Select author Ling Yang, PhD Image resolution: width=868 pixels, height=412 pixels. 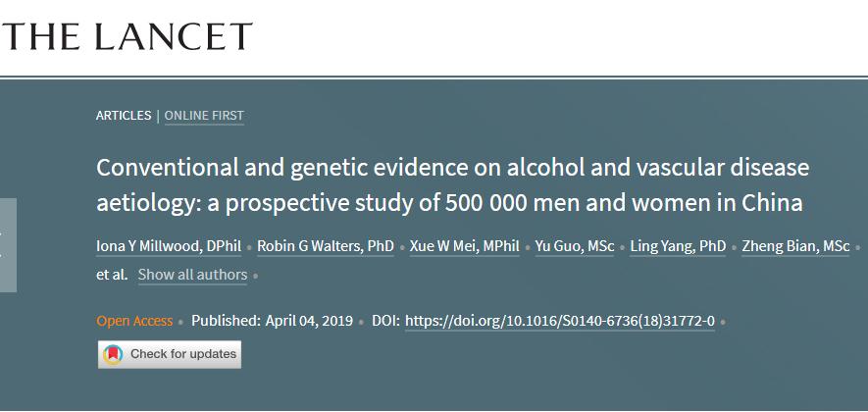pyautogui.click(x=681, y=246)
